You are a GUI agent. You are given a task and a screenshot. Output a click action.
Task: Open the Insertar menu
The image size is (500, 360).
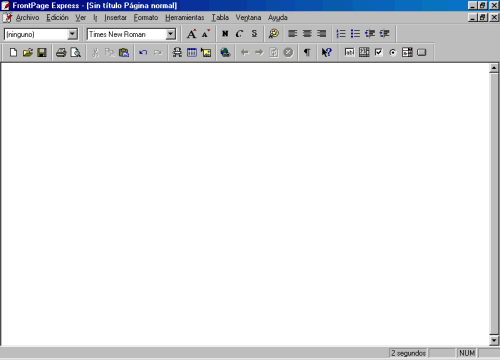click(x=115, y=17)
